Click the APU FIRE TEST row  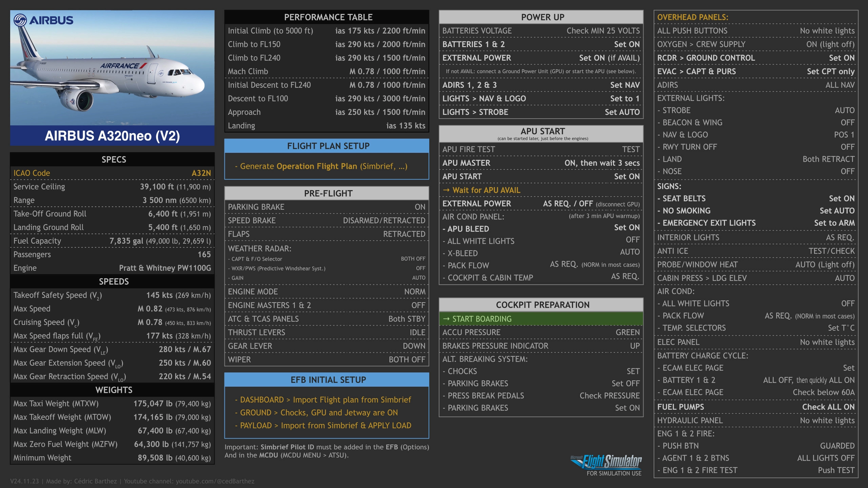click(x=541, y=149)
